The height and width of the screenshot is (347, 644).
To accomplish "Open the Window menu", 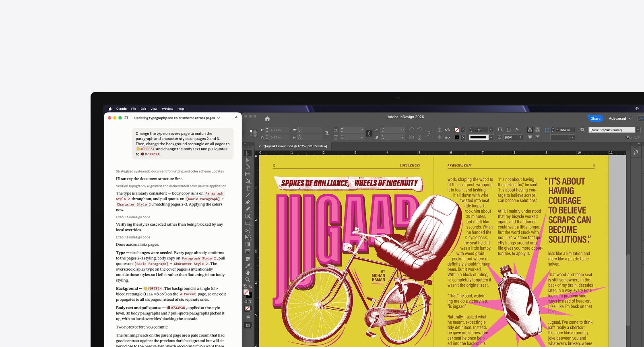I will [167, 109].
